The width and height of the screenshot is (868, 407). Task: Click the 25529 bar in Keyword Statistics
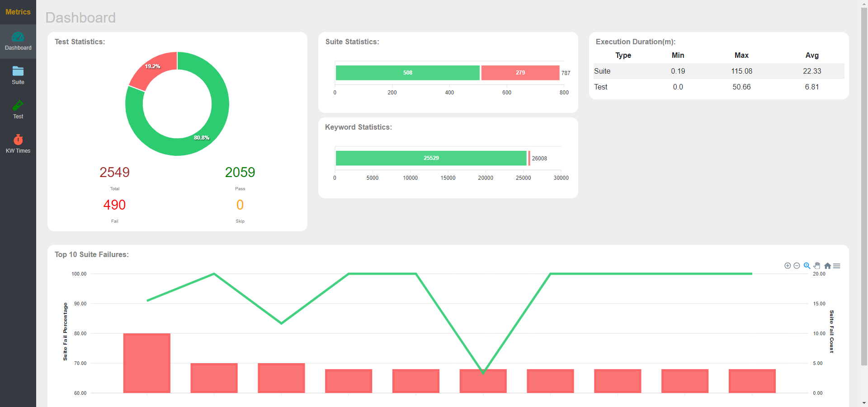coord(430,158)
